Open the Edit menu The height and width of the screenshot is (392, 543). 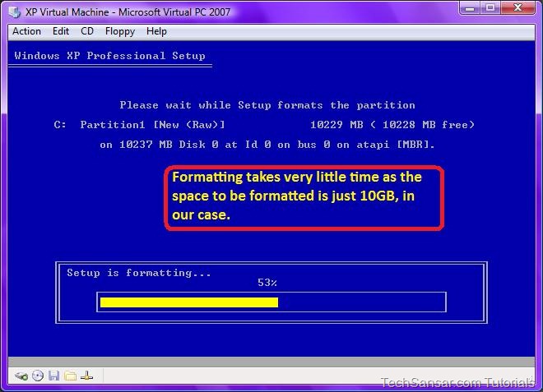[61, 31]
